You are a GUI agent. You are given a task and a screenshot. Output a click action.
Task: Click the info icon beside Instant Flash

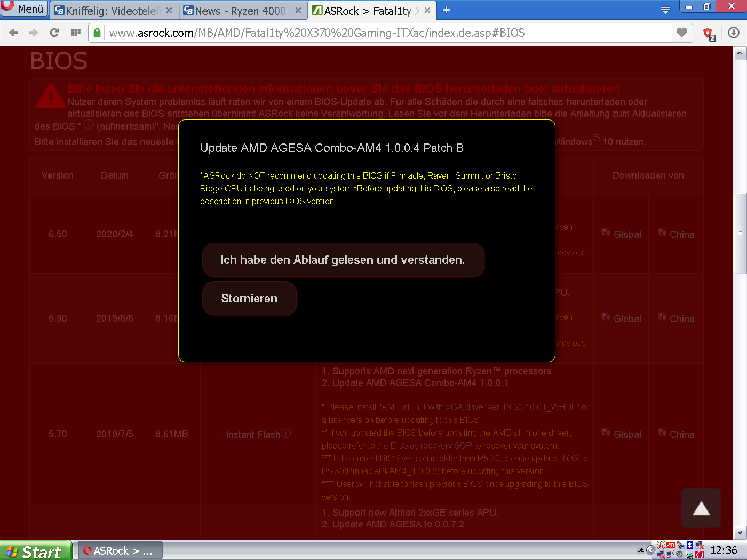tap(286, 433)
